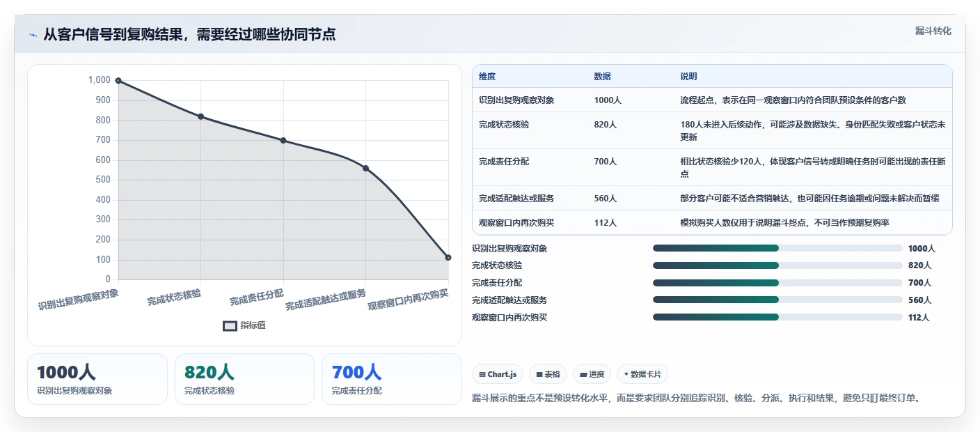Click the 820人 table value
Image resolution: width=980 pixels, height=432 pixels.
[606, 125]
